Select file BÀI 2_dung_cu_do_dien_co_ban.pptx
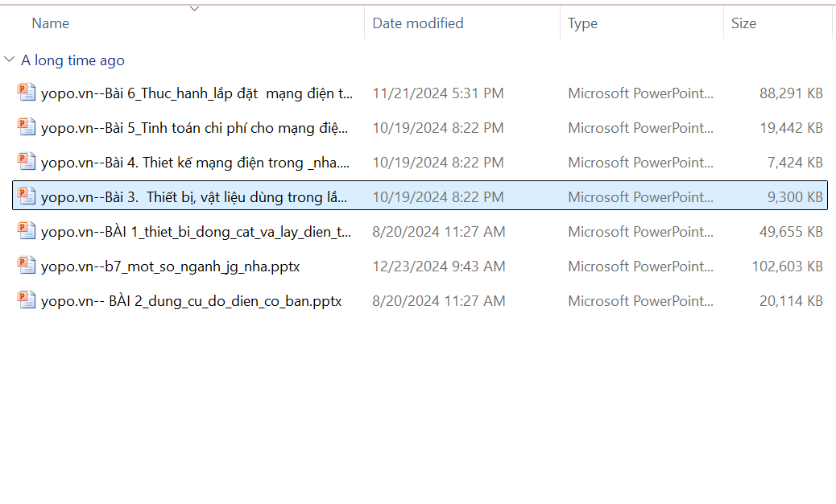 tap(191, 301)
